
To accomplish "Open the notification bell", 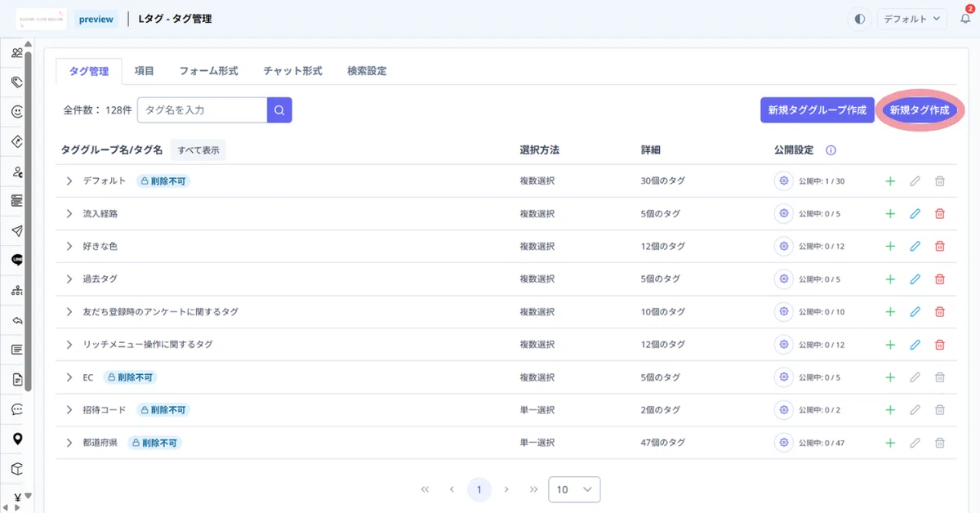I will coord(965,19).
